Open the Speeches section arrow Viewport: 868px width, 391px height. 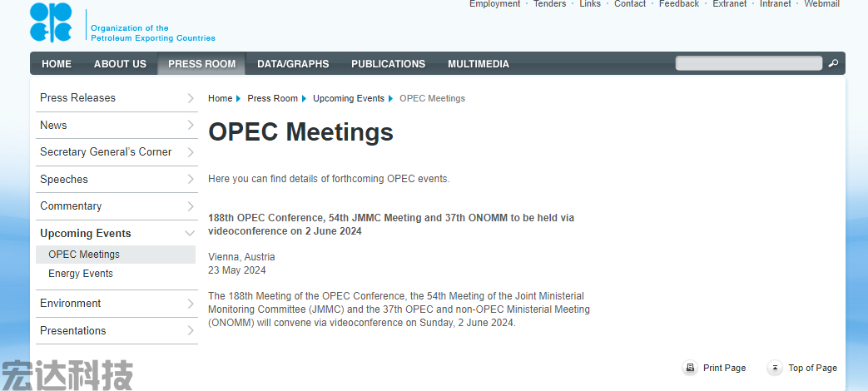tap(191, 179)
